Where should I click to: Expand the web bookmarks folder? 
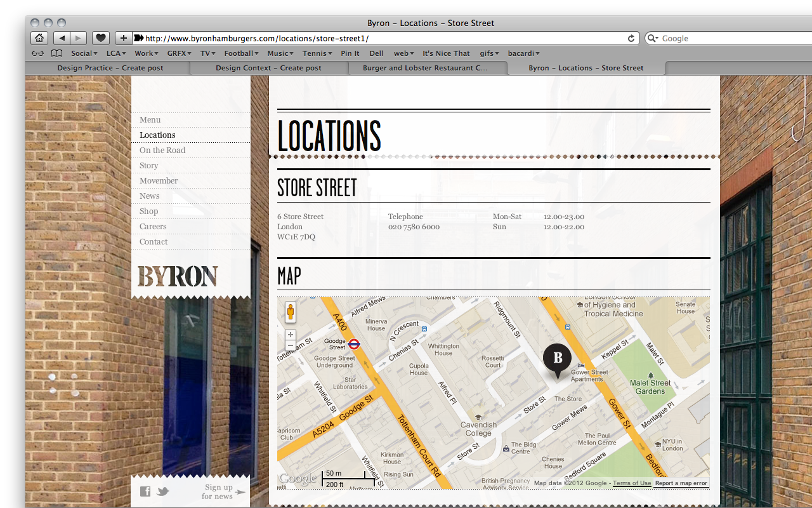(x=403, y=53)
